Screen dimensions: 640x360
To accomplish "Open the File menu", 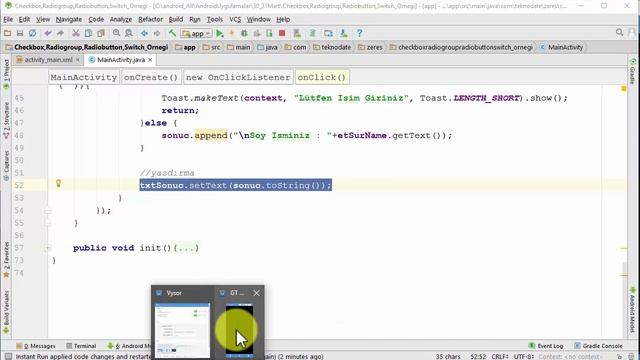I will 8,19.
